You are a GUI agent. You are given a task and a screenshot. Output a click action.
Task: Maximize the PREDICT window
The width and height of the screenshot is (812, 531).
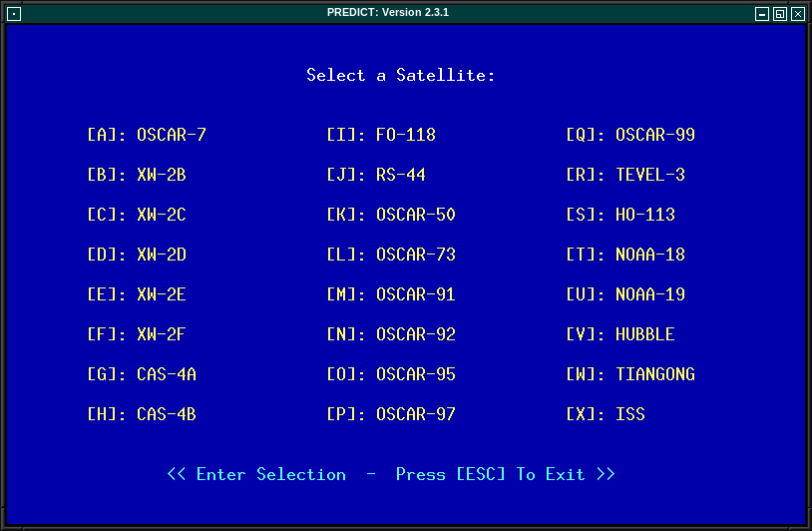point(780,14)
